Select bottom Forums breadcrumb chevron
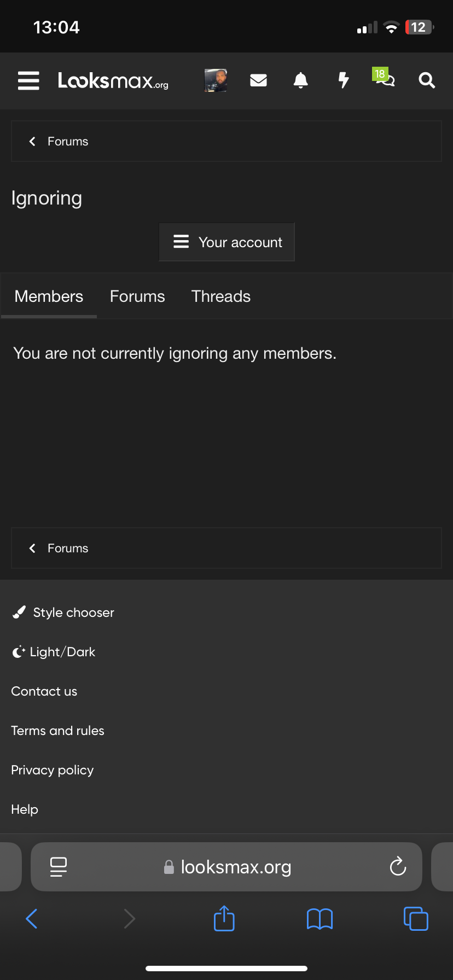Screen dimensions: 453x980 32,548
